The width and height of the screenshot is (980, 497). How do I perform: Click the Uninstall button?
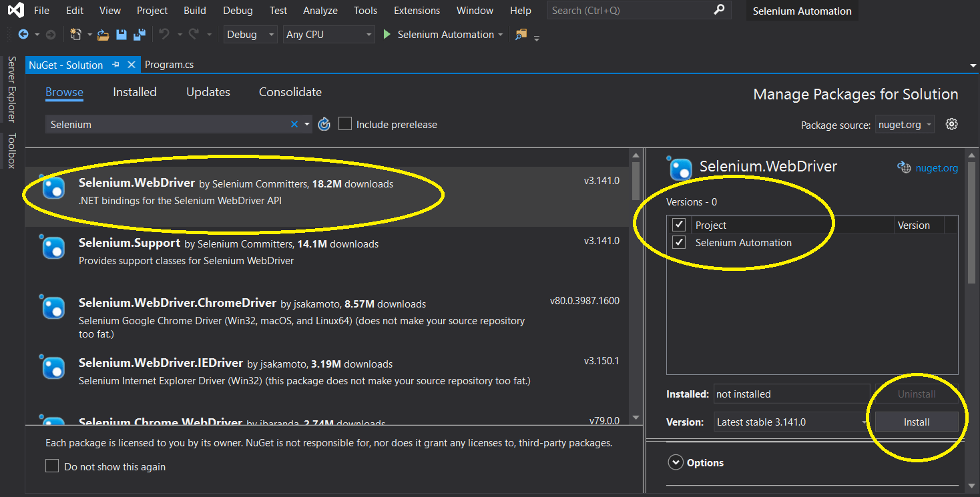(917, 394)
